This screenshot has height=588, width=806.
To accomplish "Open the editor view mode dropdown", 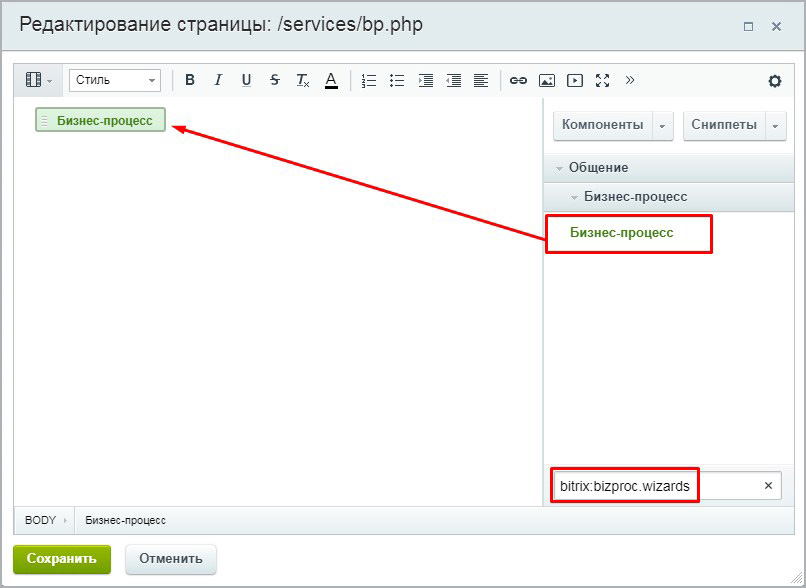I will point(39,81).
